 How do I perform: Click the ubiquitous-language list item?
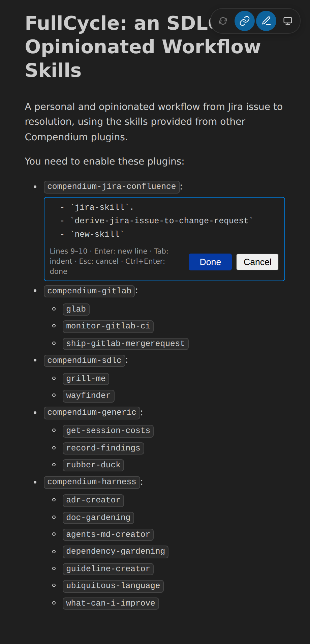click(113, 586)
